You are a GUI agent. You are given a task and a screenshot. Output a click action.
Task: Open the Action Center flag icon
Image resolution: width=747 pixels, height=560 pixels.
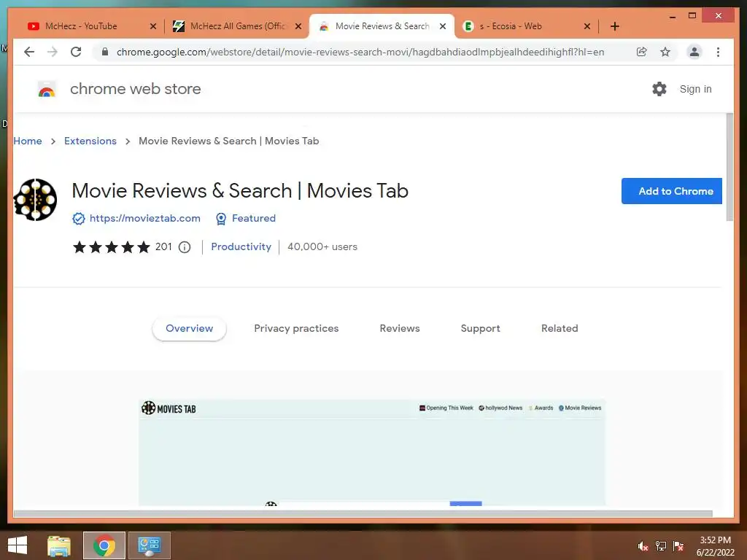678,547
